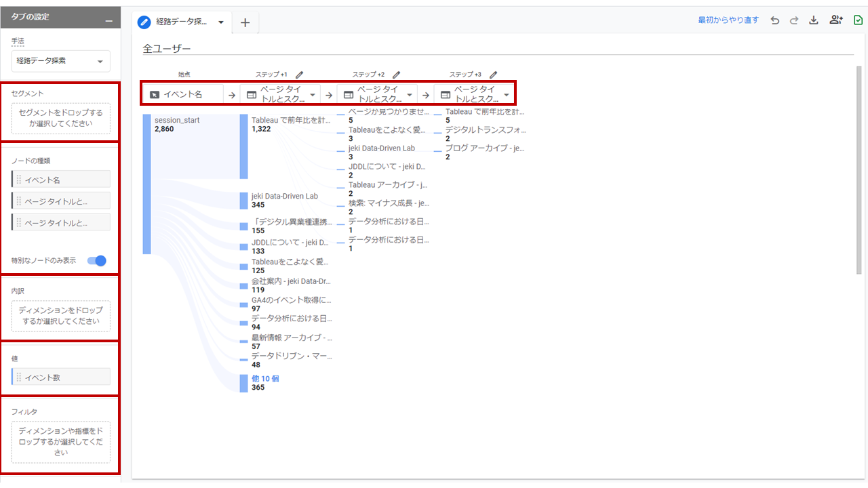Open the 手法 method dropdown
Viewport: 868px width, 488px height.
[x=60, y=61]
